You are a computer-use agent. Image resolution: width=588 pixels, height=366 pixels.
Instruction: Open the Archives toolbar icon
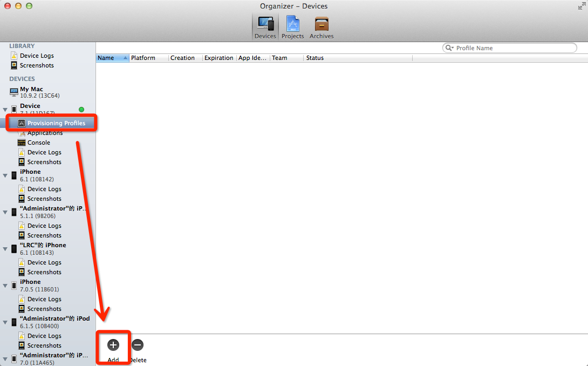coord(322,27)
